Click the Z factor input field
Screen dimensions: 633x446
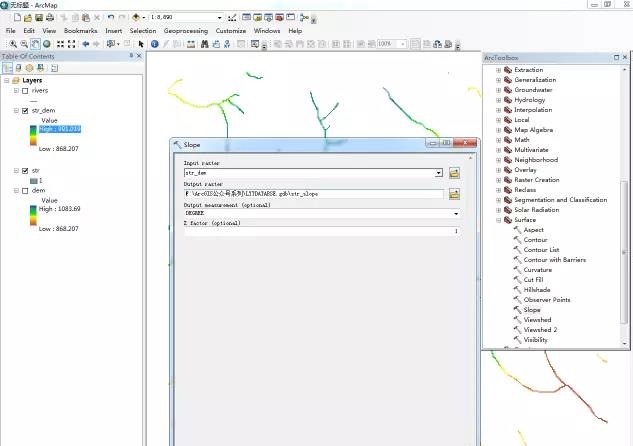(322, 231)
